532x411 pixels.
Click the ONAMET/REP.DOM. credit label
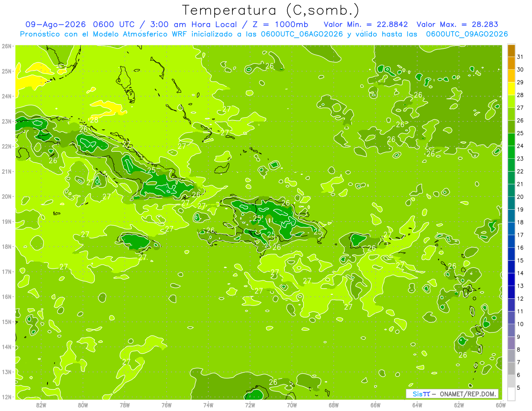pos(468,394)
